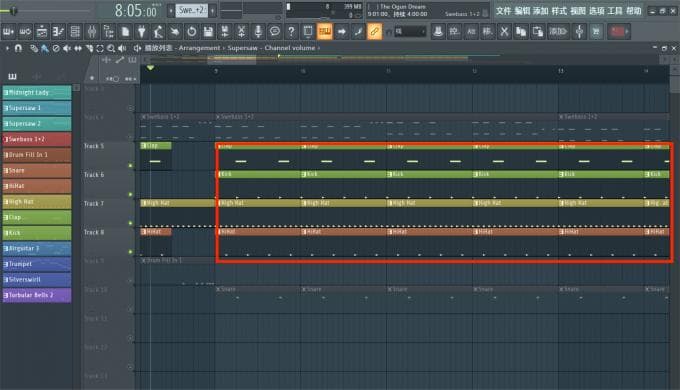Image resolution: width=680 pixels, height=390 pixels.
Task: Toggle the orange link controllers button
Action: pyautogui.click(x=374, y=31)
